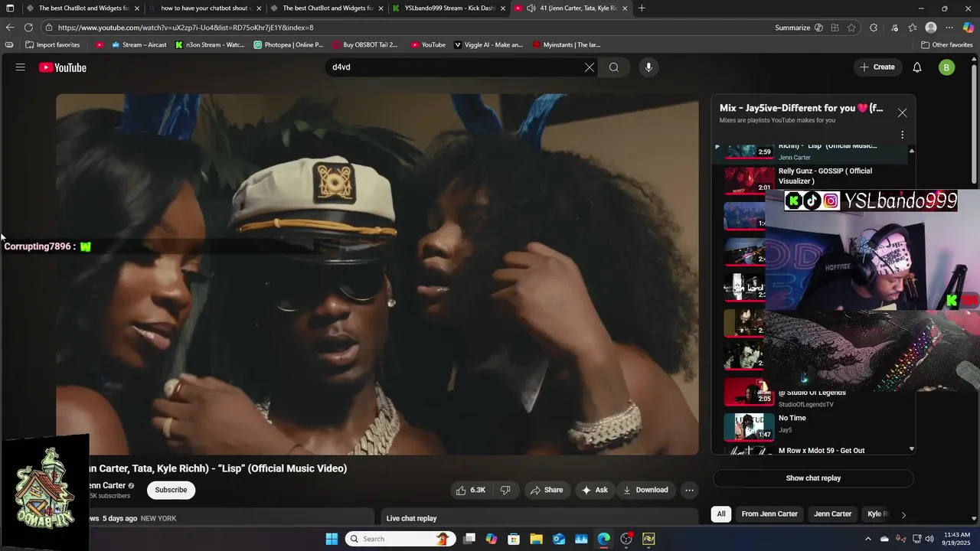This screenshot has height=551, width=980.
Task: Select the Jenn Carter filter chip
Action: point(832,514)
